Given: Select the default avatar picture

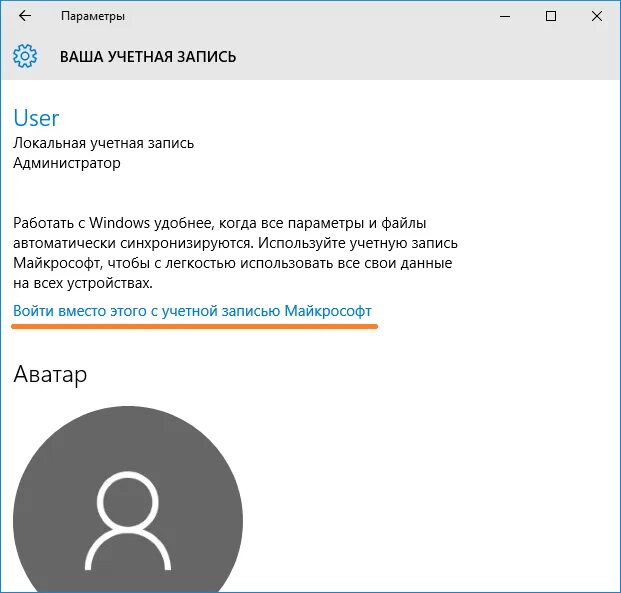Looking at the screenshot, I should point(128,499).
